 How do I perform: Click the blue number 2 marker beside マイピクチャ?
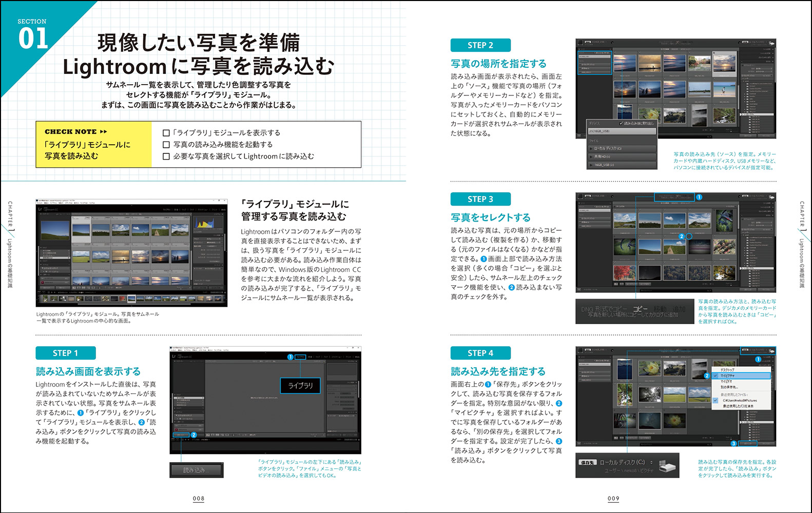[707, 376]
